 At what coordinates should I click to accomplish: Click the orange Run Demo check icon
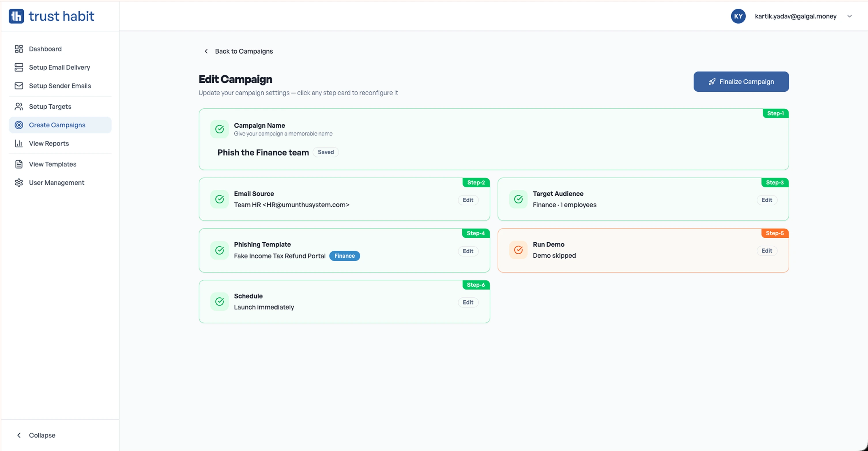pyautogui.click(x=518, y=250)
